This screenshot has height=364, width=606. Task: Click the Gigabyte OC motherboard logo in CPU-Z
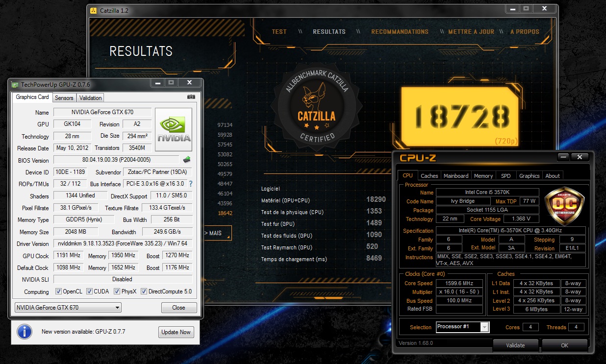point(564,206)
